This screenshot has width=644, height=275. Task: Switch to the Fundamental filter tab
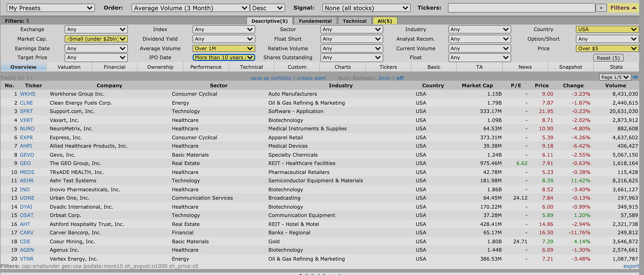[x=315, y=21]
